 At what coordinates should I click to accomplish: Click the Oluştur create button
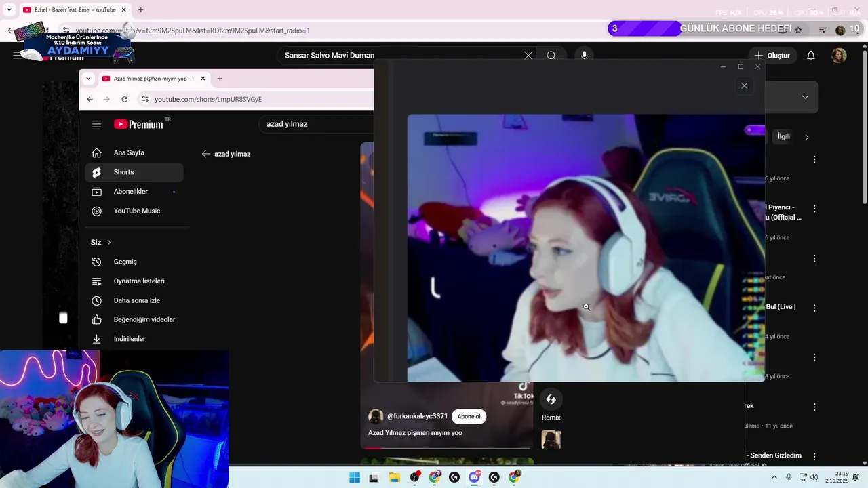tap(772, 56)
